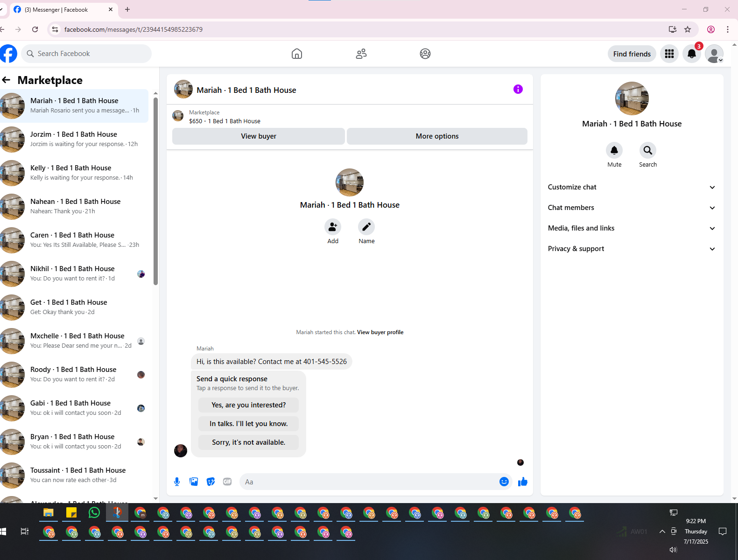Send quick reply 'Sorry, it's not available.'
The height and width of the screenshot is (560, 738).
pos(248,442)
